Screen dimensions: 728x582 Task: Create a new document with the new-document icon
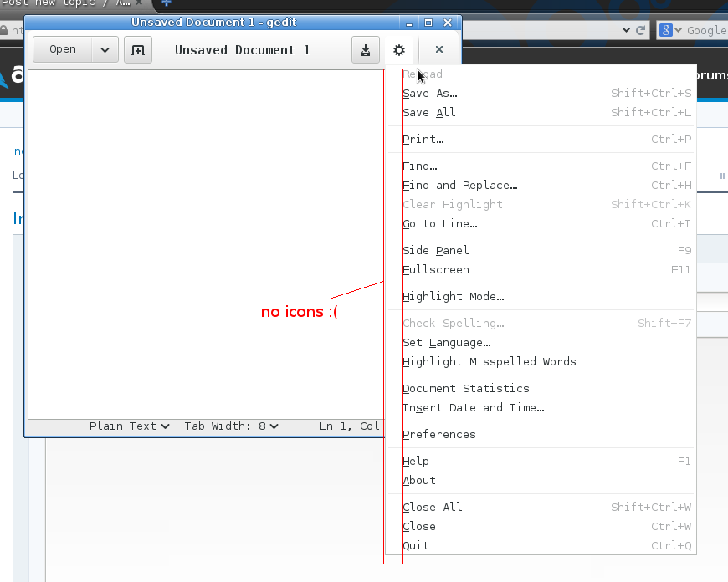[138, 49]
